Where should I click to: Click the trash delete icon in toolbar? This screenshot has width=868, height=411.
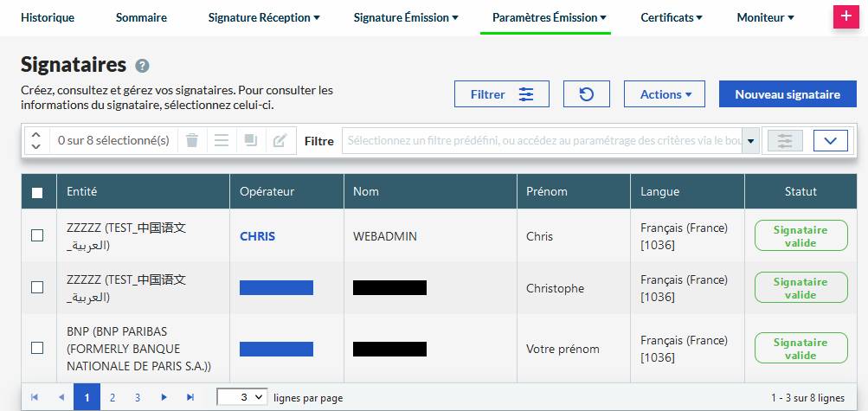tap(192, 140)
